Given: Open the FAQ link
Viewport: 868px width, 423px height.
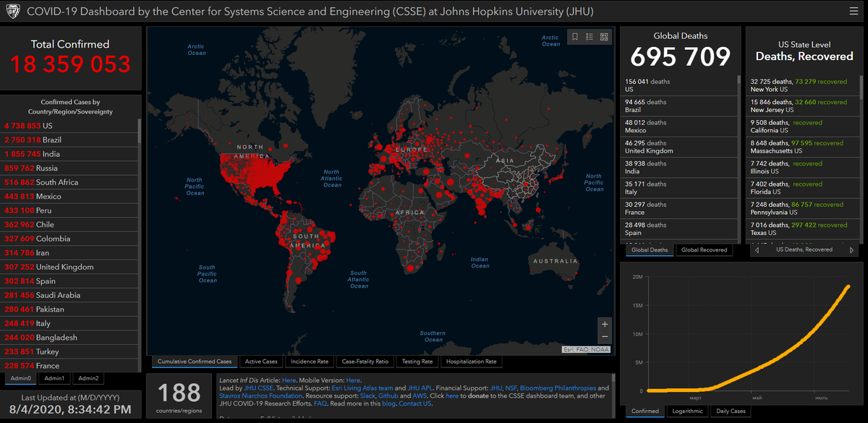Looking at the screenshot, I should [x=320, y=403].
